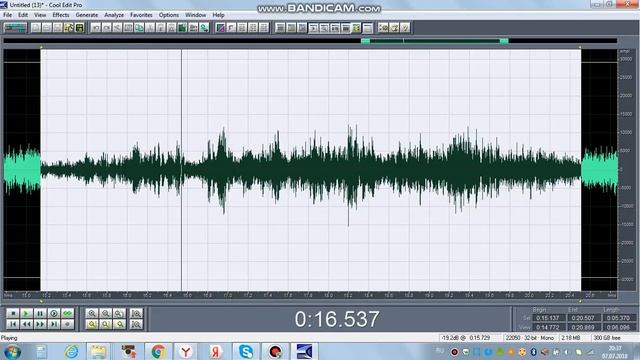This screenshot has height=360, width=640.
Task: Open Internet Explorer from the taskbar
Action: pos(71,351)
